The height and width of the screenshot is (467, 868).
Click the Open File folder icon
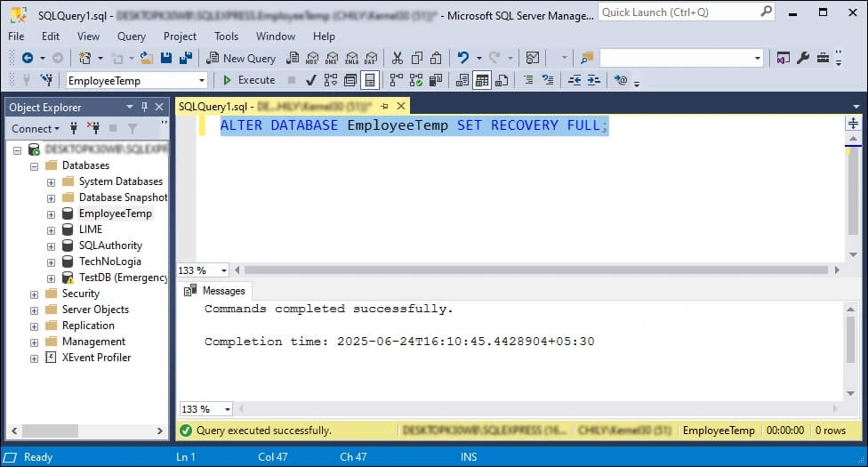(x=146, y=58)
